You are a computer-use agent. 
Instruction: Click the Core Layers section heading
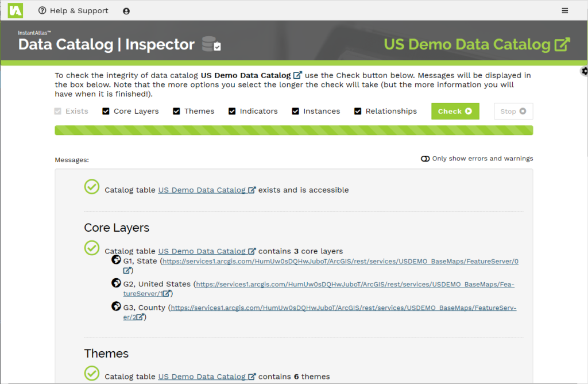click(x=117, y=228)
